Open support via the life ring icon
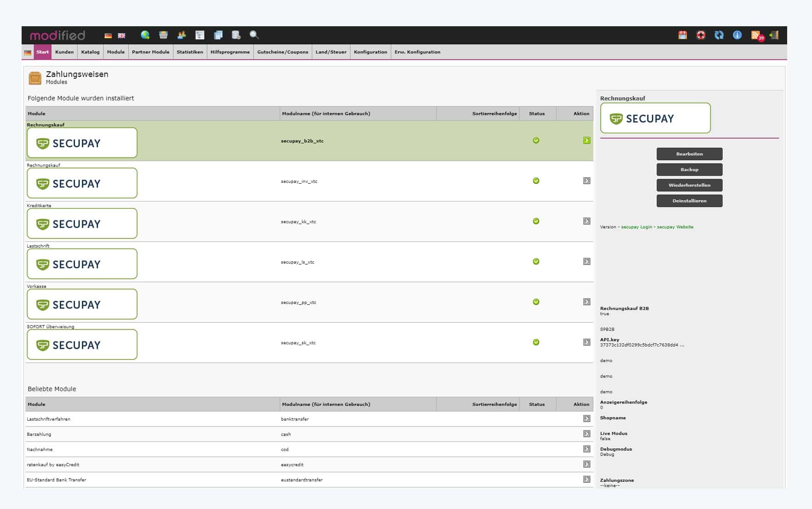 (x=700, y=35)
